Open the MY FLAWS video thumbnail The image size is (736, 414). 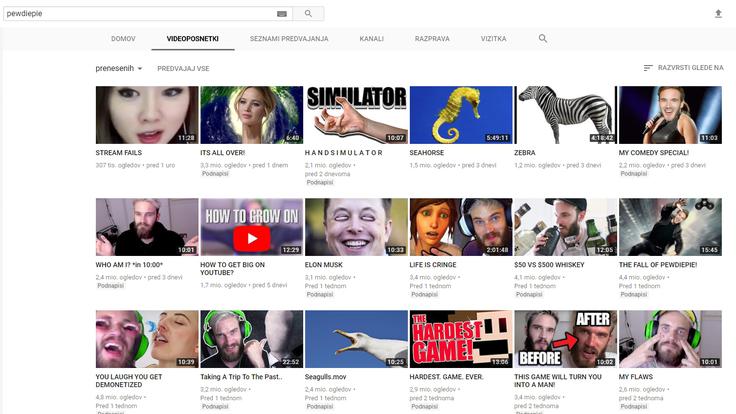[x=670, y=339]
